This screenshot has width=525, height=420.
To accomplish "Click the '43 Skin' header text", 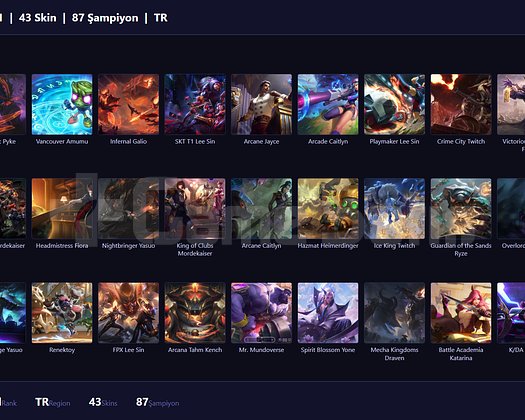I will click(x=38, y=17).
